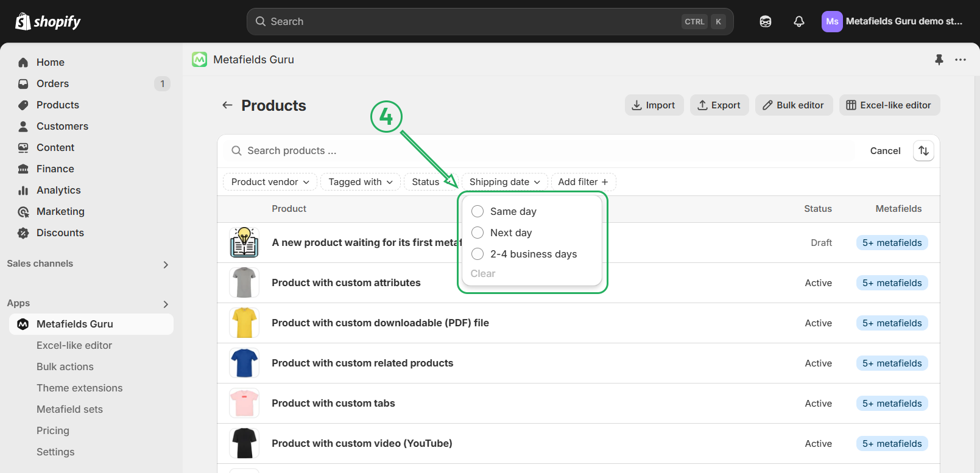Go to Analytics in the sidebar
Viewport: 980px width, 473px height.
click(58, 190)
